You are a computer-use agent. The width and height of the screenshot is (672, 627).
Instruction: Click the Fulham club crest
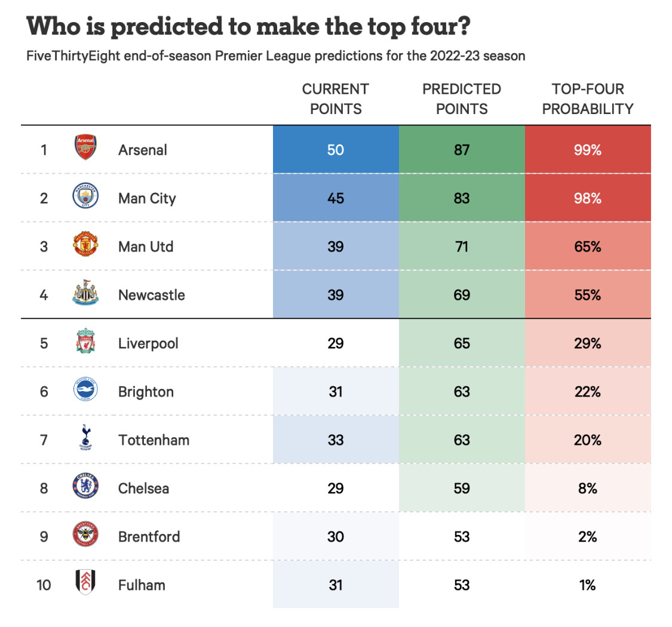[x=85, y=583]
